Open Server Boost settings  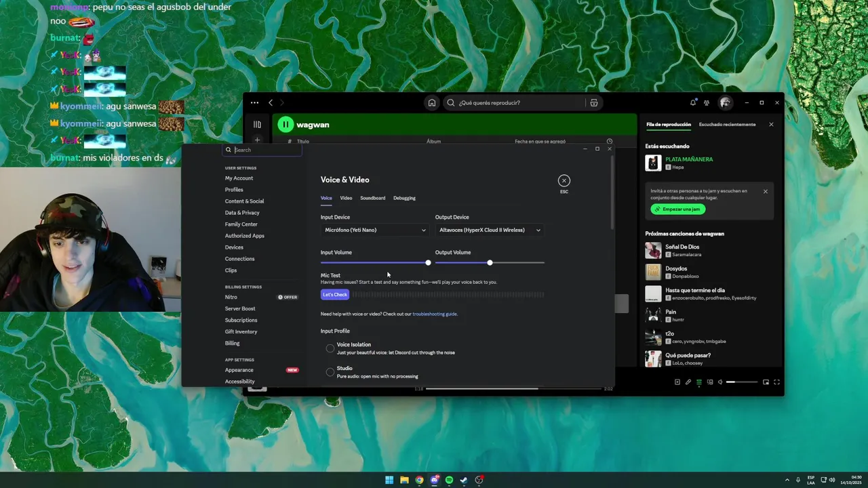pyautogui.click(x=240, y=308)
